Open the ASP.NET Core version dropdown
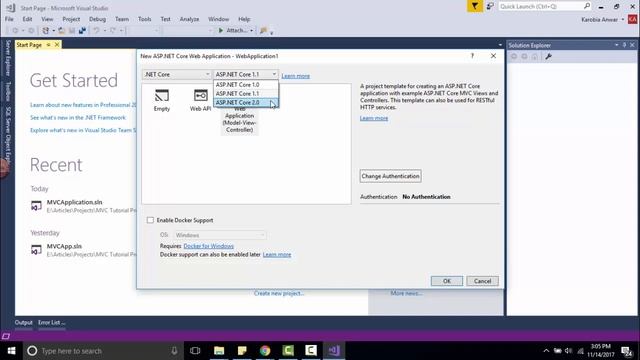The image size is (640, 360). point(246,74)
